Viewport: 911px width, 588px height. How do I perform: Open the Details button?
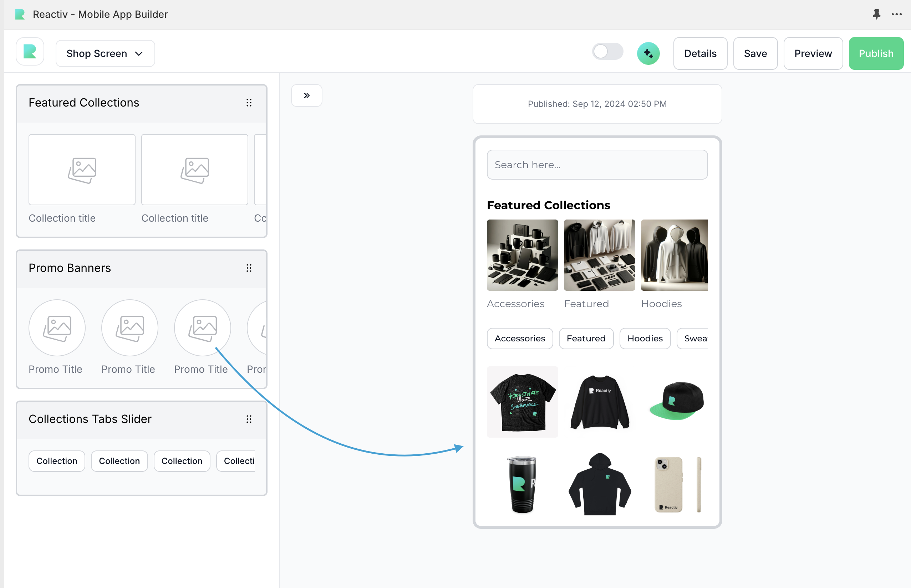point(700,53)
